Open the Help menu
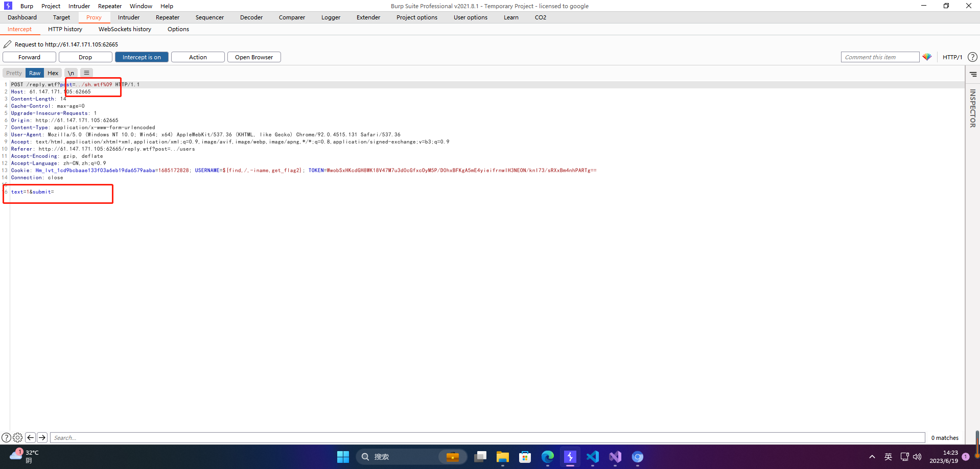The width and height of the screenshot is (980, 469). point(167,6)
